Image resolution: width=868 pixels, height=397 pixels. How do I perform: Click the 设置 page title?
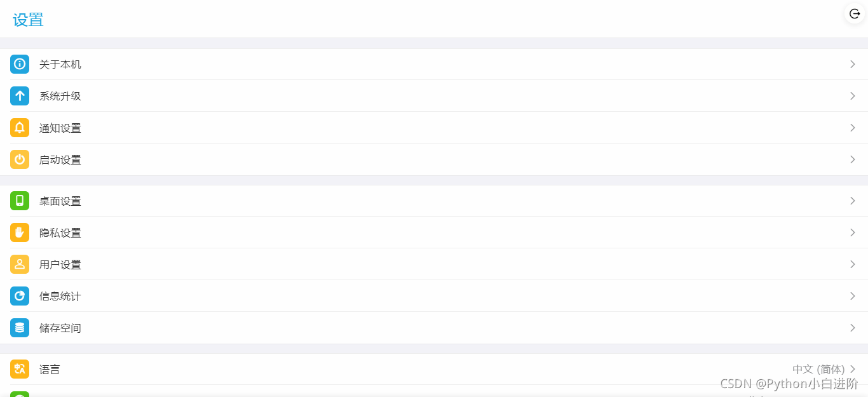tap(28, 20)
